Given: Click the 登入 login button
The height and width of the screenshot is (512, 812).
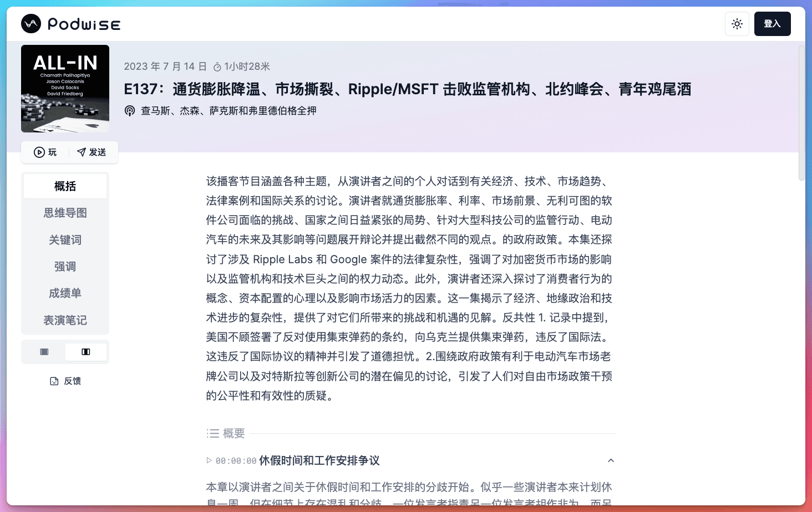Looking at the screenshot, I should point(772,24).
